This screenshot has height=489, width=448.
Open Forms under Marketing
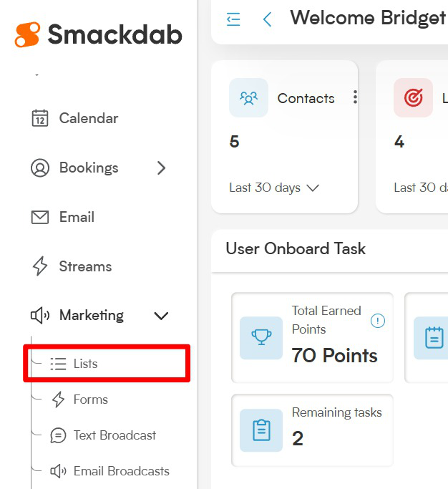79,400
